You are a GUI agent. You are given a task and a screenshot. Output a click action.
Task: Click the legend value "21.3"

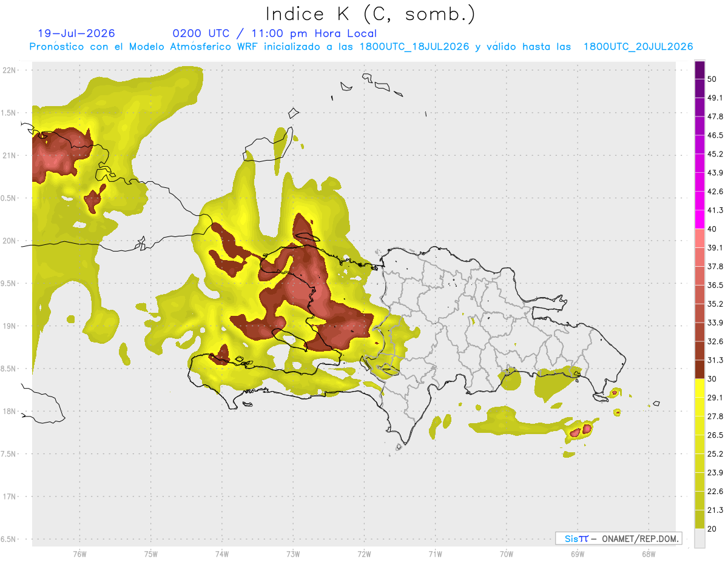[x=715, y=510]
